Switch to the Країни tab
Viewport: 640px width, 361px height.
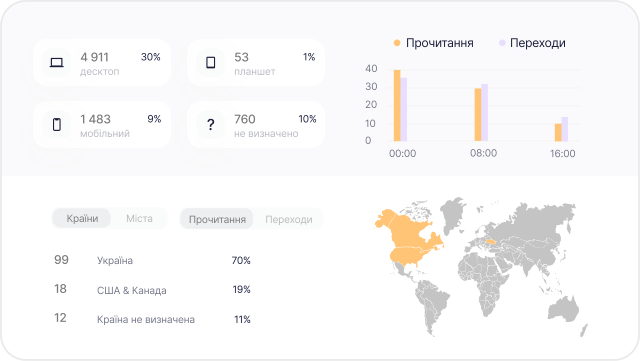coord(82,218)
